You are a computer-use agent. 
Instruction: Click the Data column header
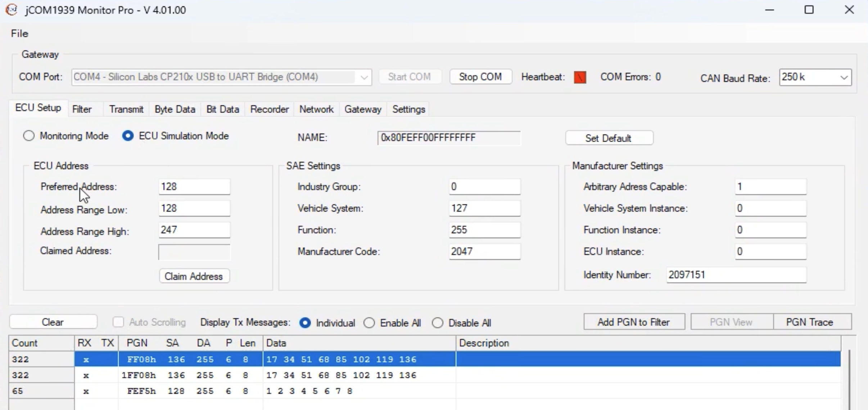359,343
